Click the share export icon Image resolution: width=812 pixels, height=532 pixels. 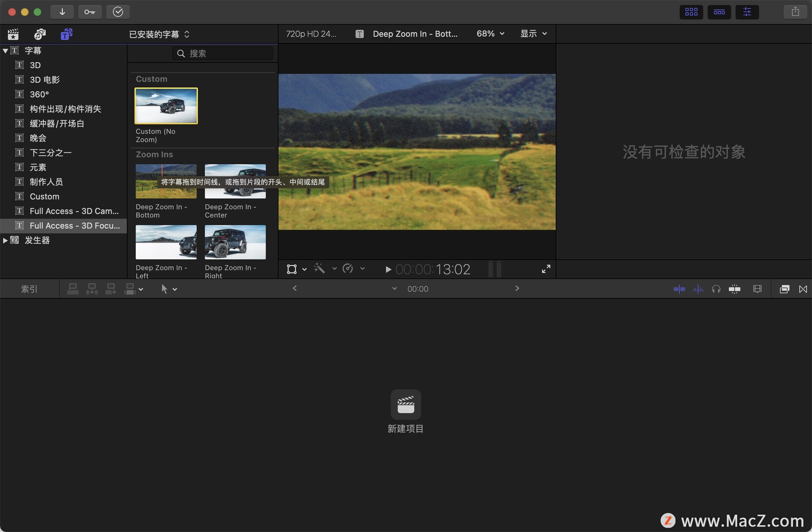795,12
